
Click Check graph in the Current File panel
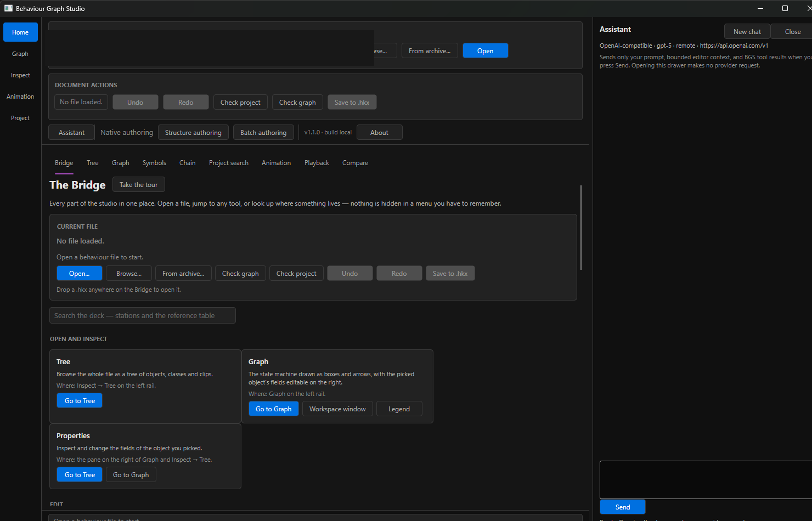240,273
